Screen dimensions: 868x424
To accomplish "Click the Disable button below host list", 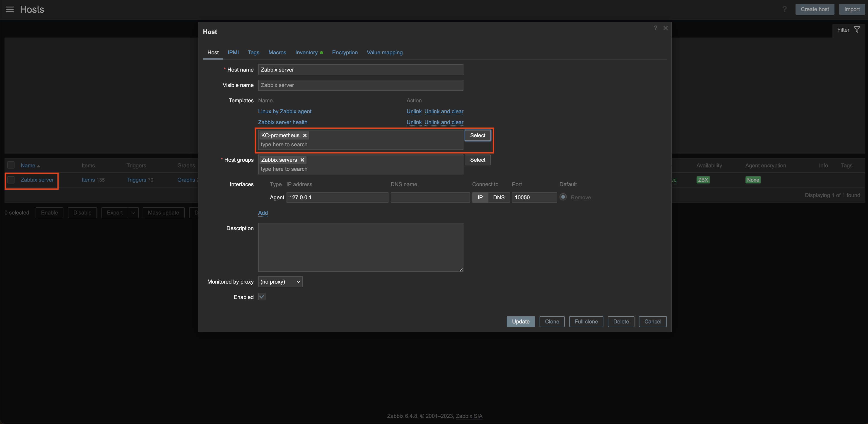I will coord(82,213).
